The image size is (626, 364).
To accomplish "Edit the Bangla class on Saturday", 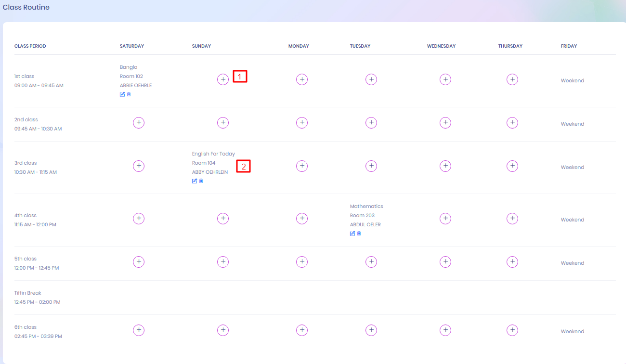I will [x=122, y=94].
